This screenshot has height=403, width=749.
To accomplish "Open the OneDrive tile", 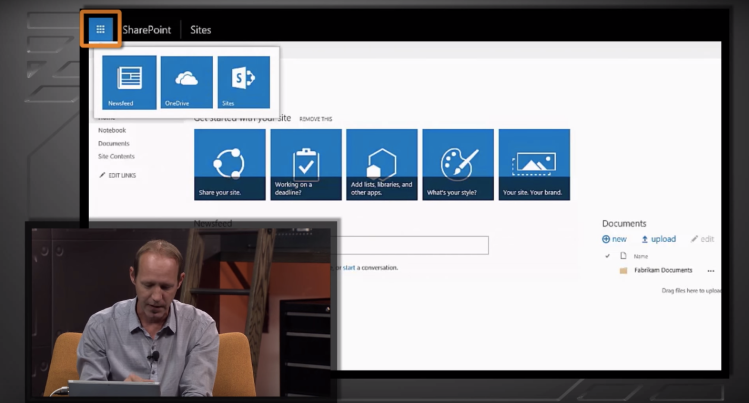I will (187, 82).
